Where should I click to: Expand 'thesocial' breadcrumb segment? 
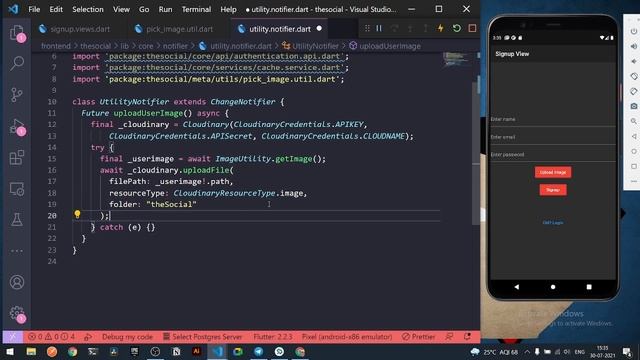[95, 46]
